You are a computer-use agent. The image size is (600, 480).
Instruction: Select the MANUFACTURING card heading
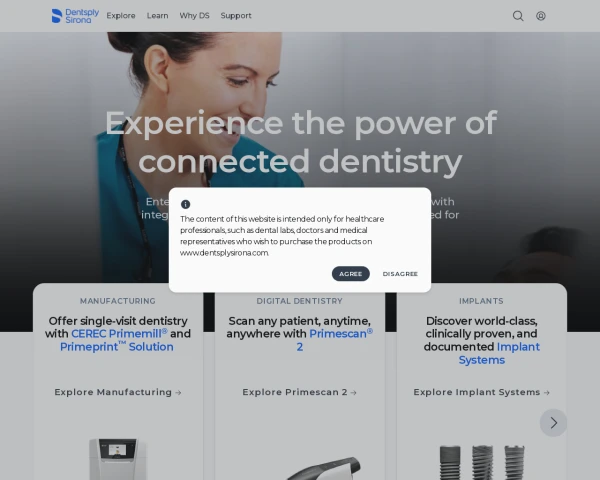pos(118,301)
